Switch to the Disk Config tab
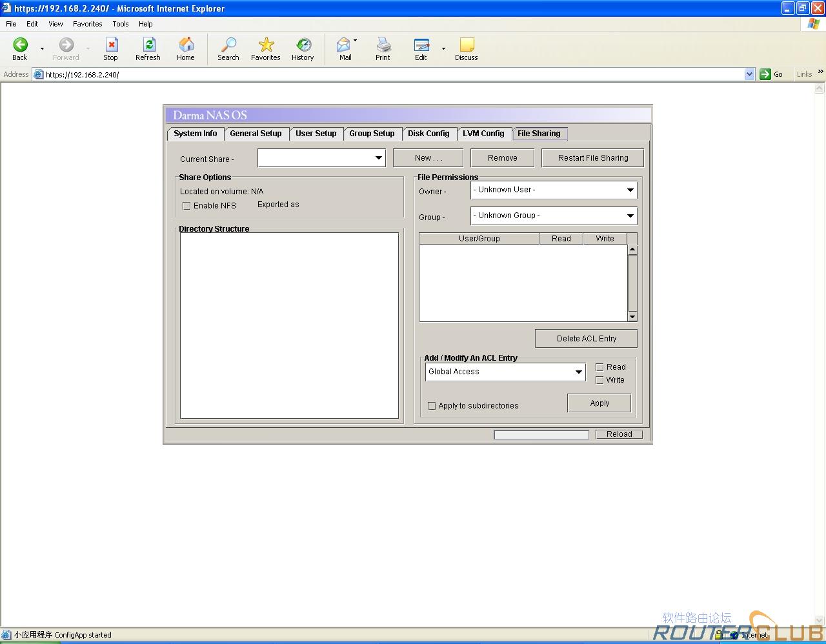Viewport: 826px width, 644px height. click(428, 134)
